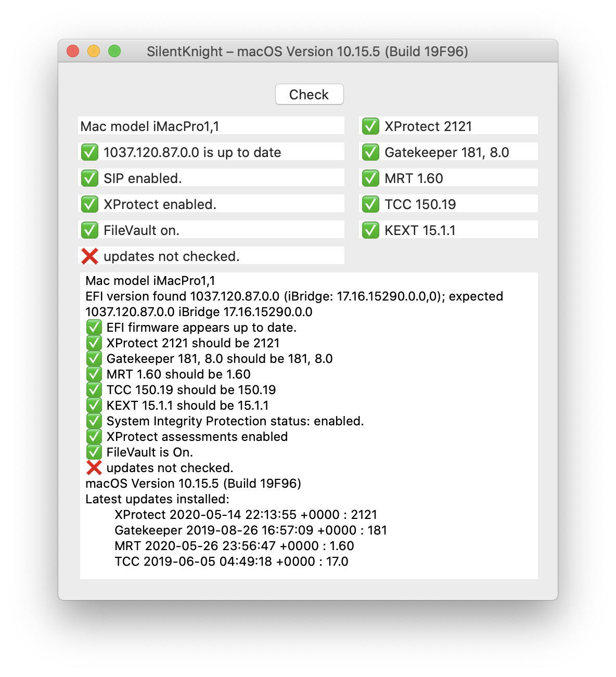Click the checkmark icon beside KEXT 15.1.1 field
This screenshot has width=616, height=677.
[370, 230]
